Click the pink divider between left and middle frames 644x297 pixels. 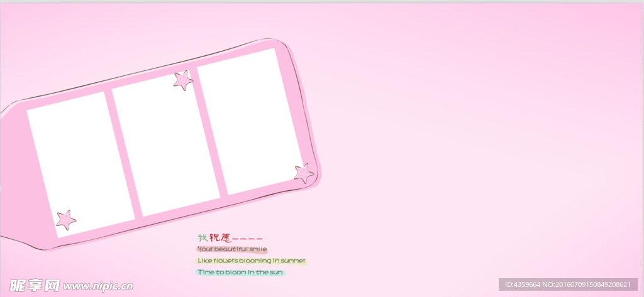click(123, 154)
